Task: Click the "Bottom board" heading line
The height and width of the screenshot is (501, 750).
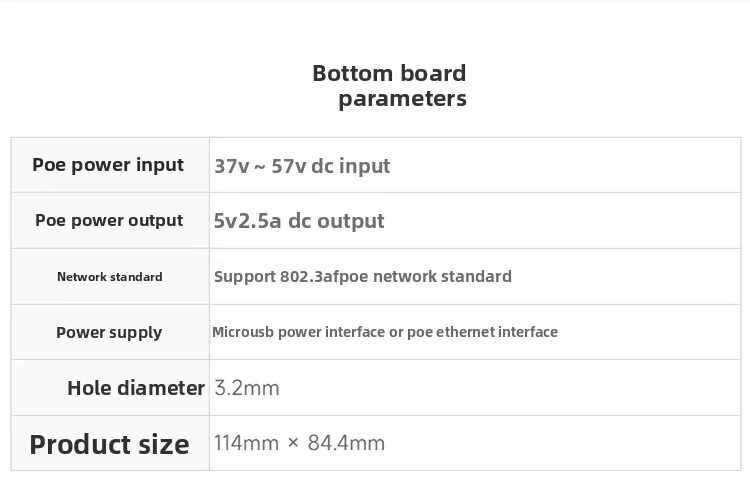Action: coord(389,73)
